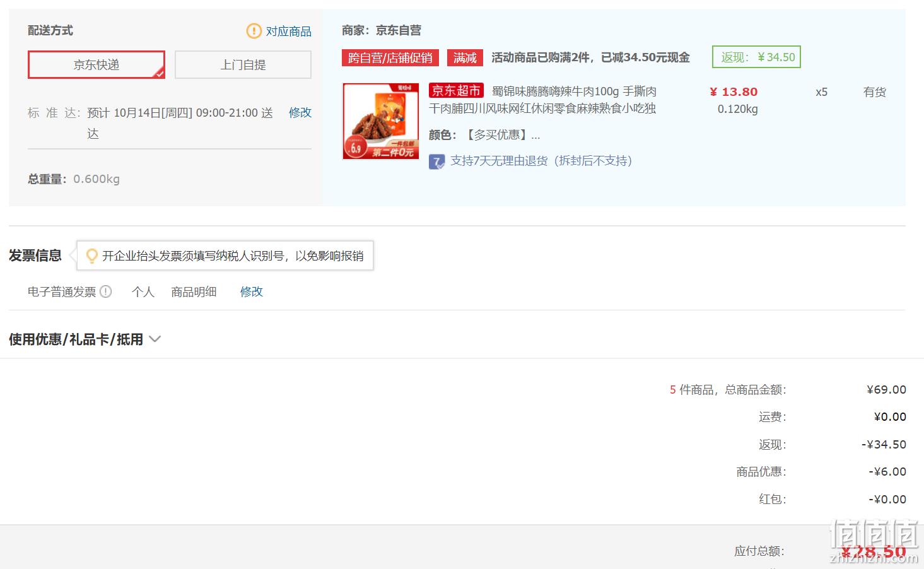This screenshot has height=569, width=924.
Task: Click total goods amount ¥69.00
Action: coord(886,390)
